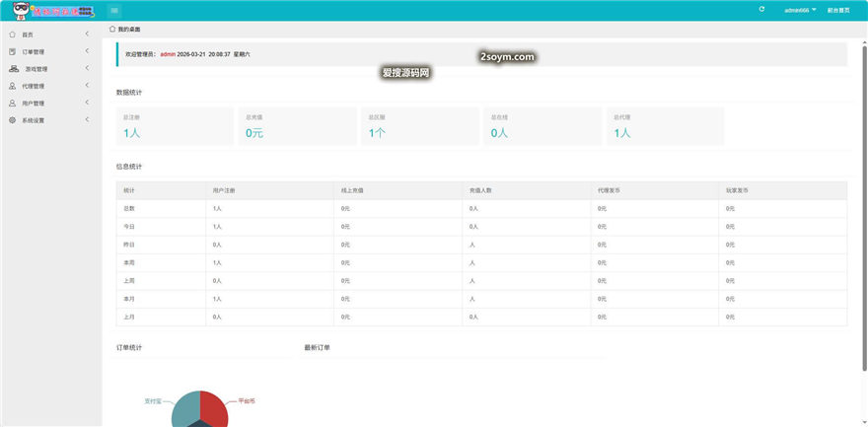Click the 游戏管理 network icon
Viewport: 868px width, 427px height.
click(14, 69)
